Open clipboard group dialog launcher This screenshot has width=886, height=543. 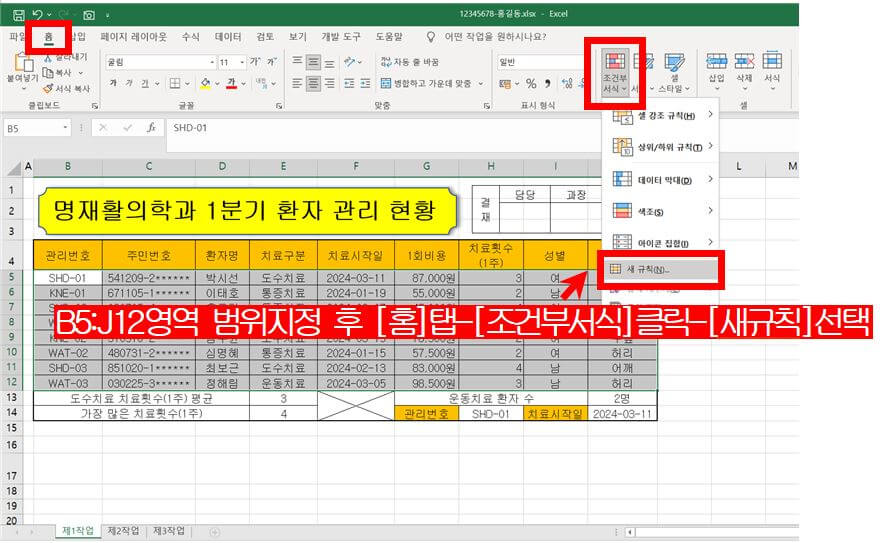point(94,106)
